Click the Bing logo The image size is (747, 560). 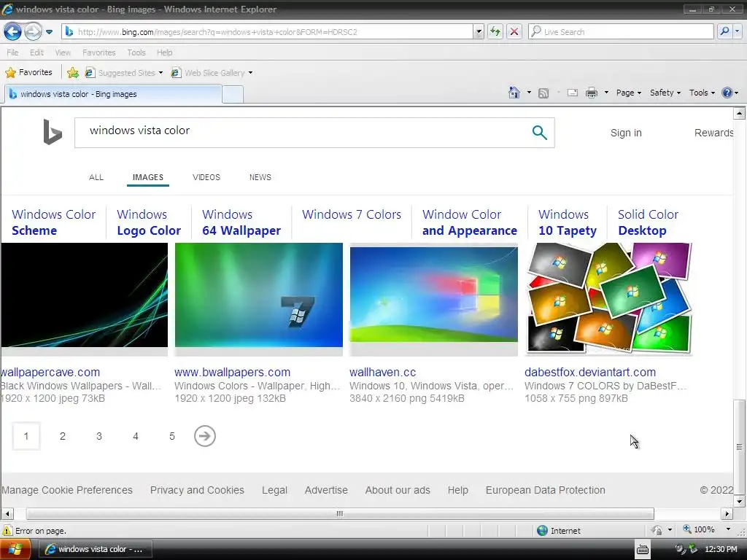(53, 132)
